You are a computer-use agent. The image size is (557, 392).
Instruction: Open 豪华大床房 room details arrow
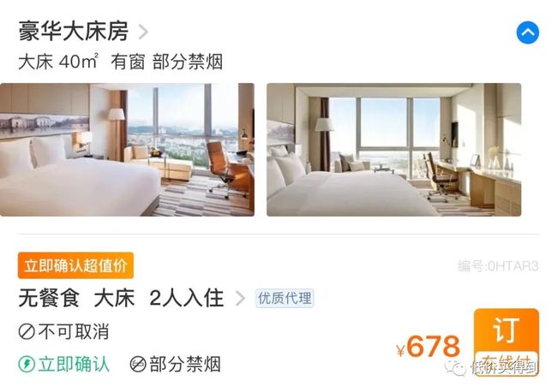click(143, 32)
